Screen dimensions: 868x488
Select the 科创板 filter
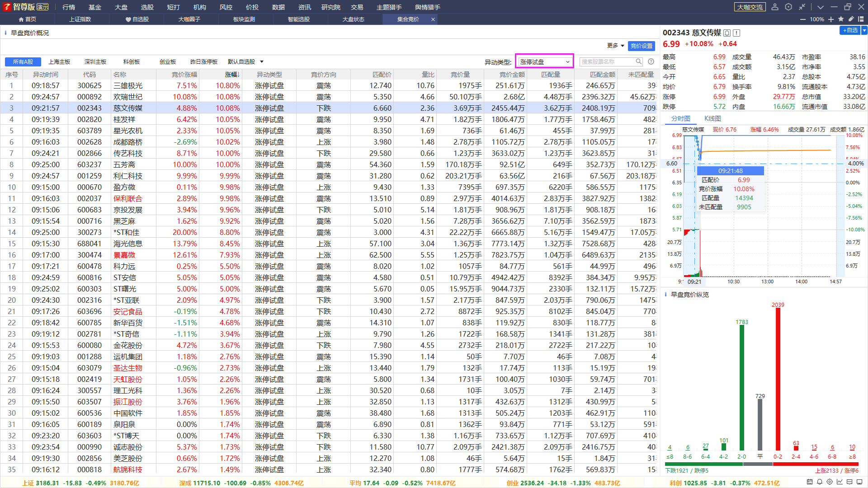click(132, 61)
